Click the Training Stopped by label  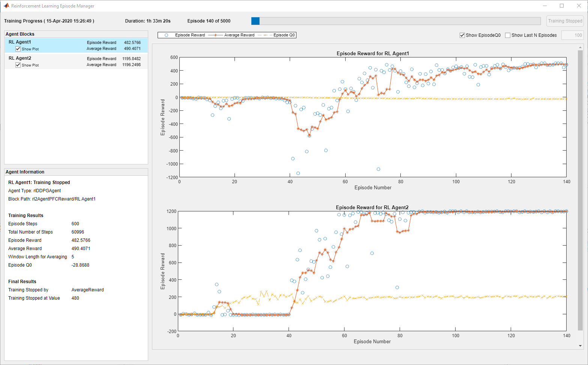(x=29, y=290)
